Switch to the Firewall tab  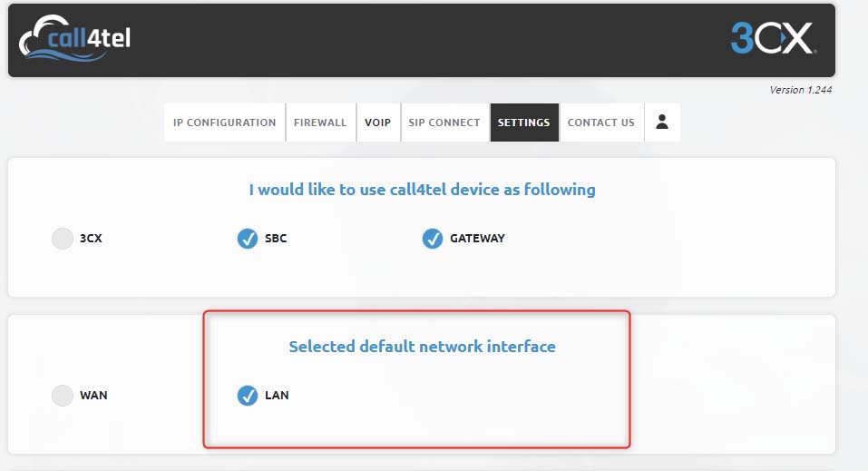(x=320, y=123)
